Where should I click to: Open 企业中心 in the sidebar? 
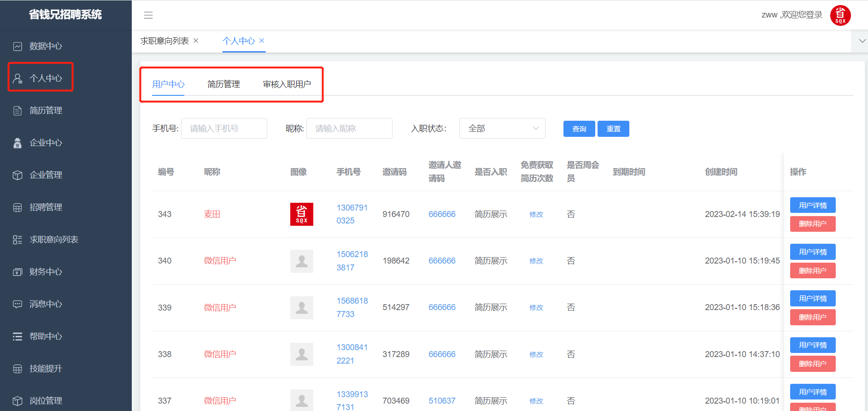46,143
